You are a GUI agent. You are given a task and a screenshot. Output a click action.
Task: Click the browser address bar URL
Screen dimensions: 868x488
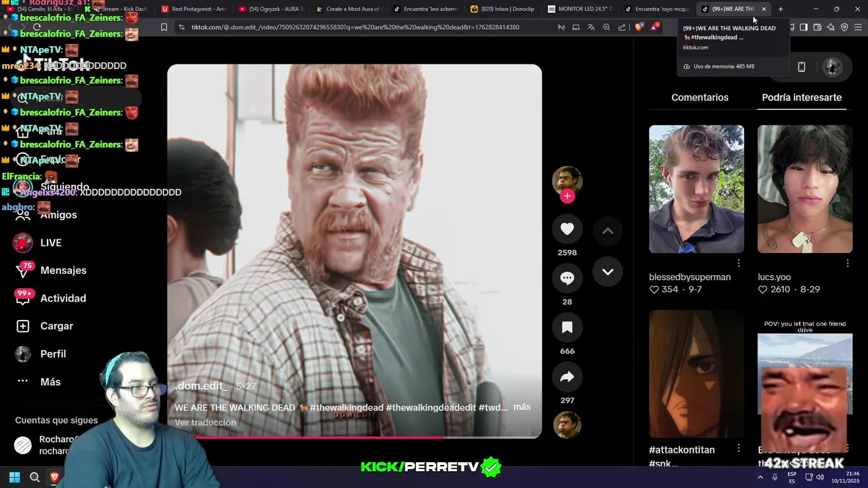[355, 27]
